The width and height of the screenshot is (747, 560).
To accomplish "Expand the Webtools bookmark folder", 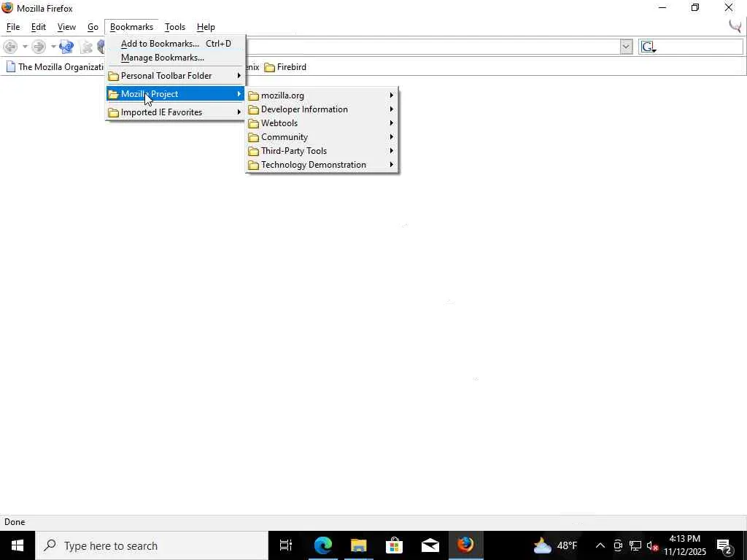I will (x=322, y=122).
